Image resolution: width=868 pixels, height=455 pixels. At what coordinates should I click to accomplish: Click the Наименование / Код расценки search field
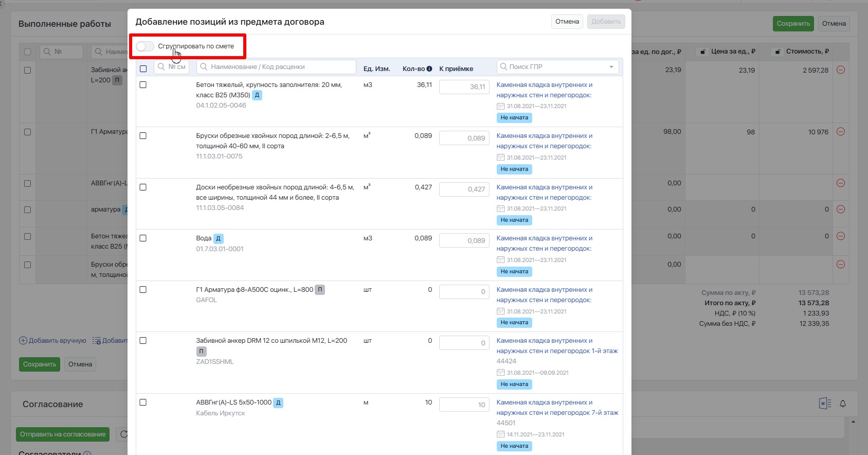[276, 67]
